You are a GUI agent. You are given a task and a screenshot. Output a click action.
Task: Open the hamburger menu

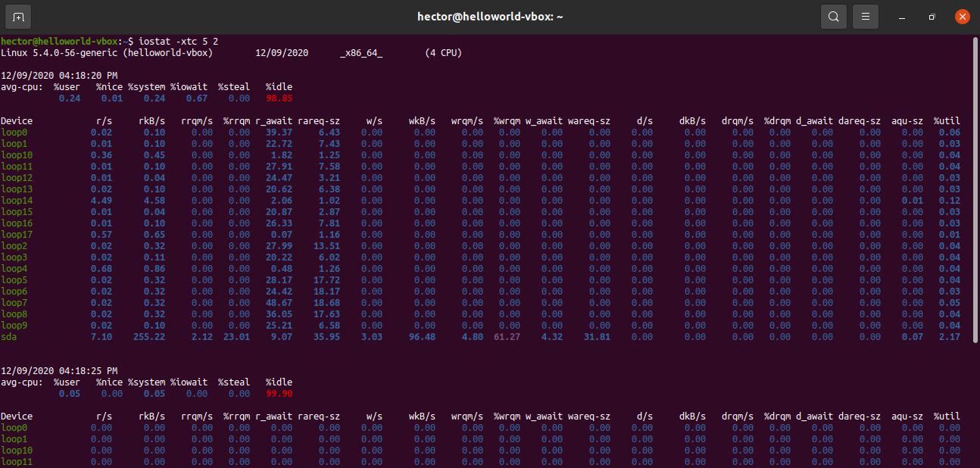[x=865, y=17]
